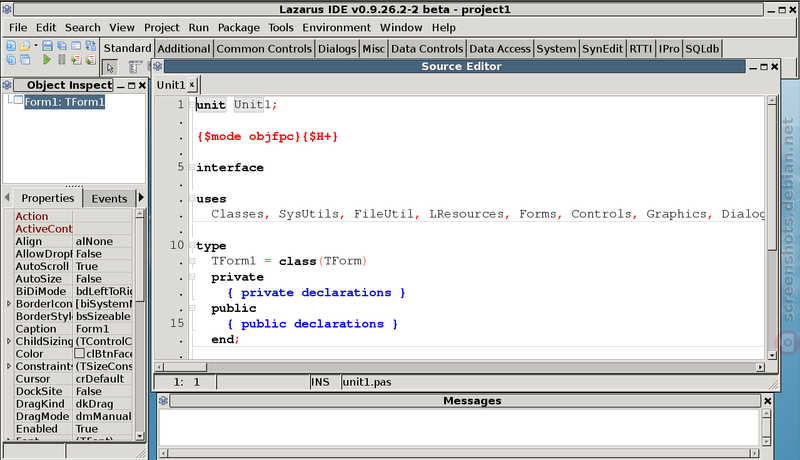Select Form1: TForm1 in the component tree

coord(64,102)
